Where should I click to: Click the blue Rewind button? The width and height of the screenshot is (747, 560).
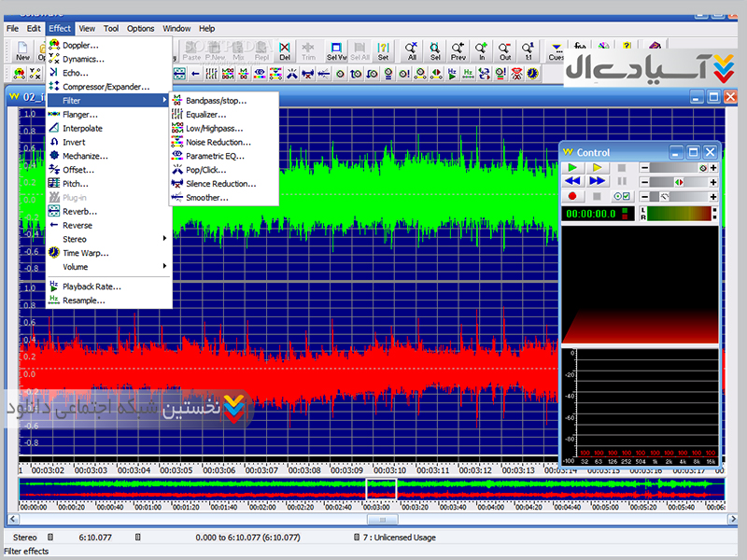[572, 181]
